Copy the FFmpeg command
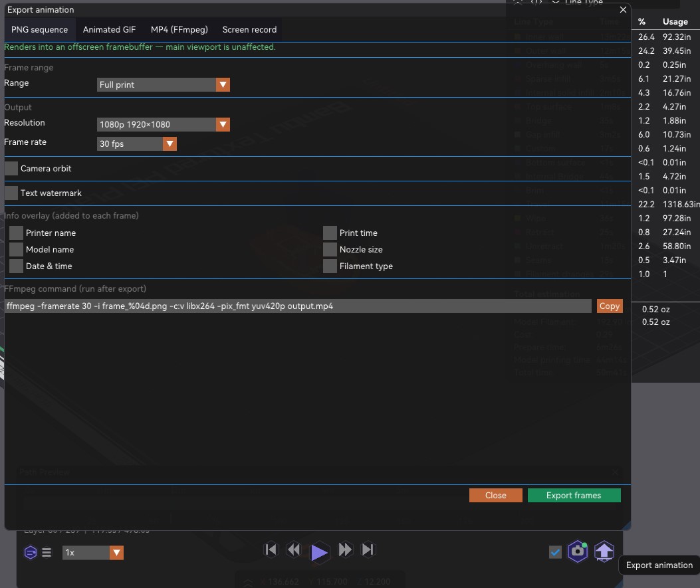 tap(610, 306)
